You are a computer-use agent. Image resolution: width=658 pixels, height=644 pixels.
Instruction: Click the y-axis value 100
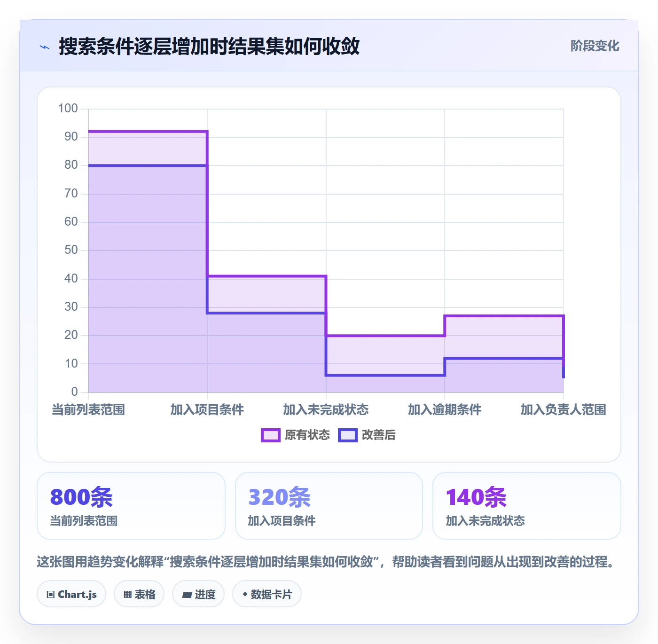pos(68,109)
